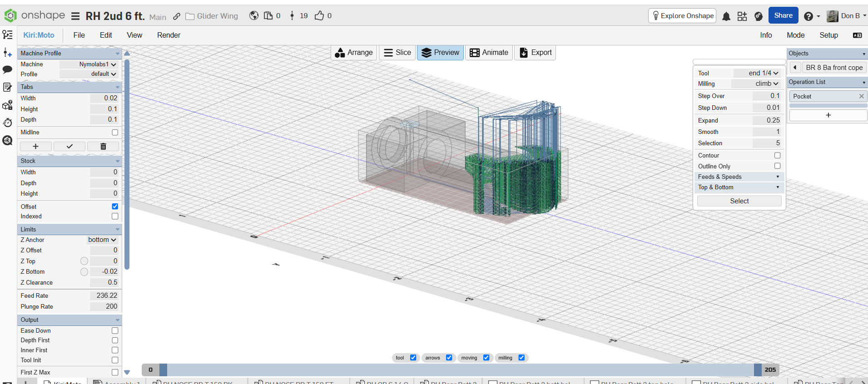
Task: Click the keyboard icon beside Setup
Action: point(857,35)
